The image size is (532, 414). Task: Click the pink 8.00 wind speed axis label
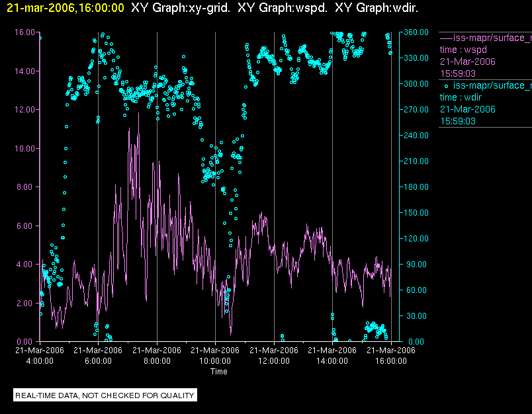pyautogui.click(x=26, y=186)
